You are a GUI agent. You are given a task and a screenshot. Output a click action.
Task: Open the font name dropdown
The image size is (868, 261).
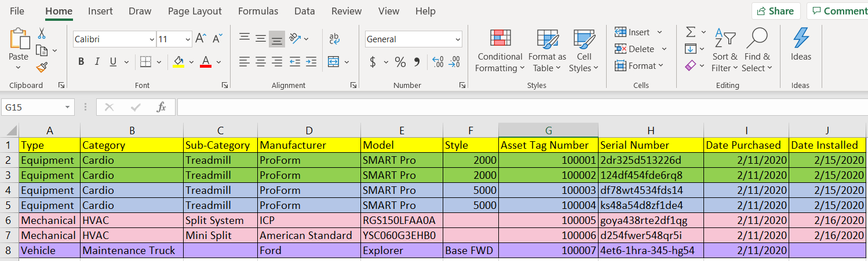[x=152, y=39]
